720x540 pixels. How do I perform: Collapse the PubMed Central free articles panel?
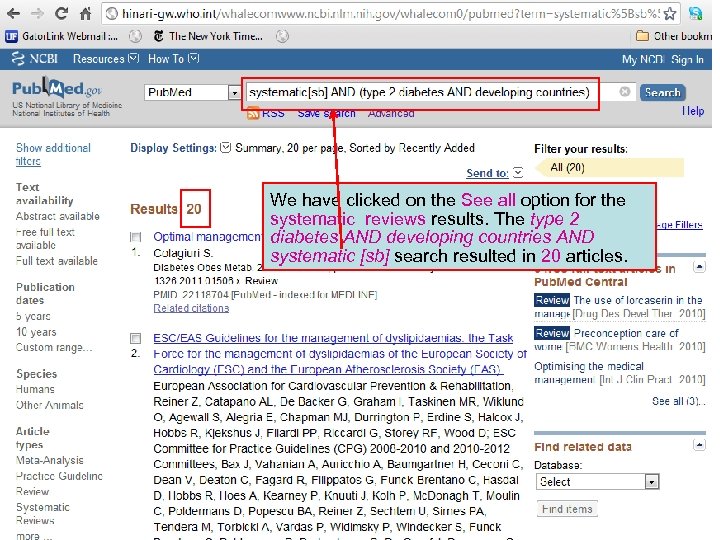coord(699,267)
